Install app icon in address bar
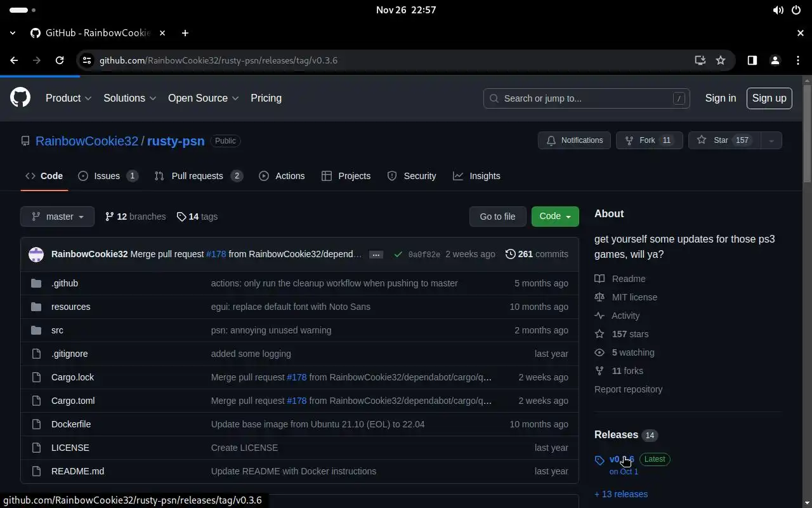 point(700,60)
